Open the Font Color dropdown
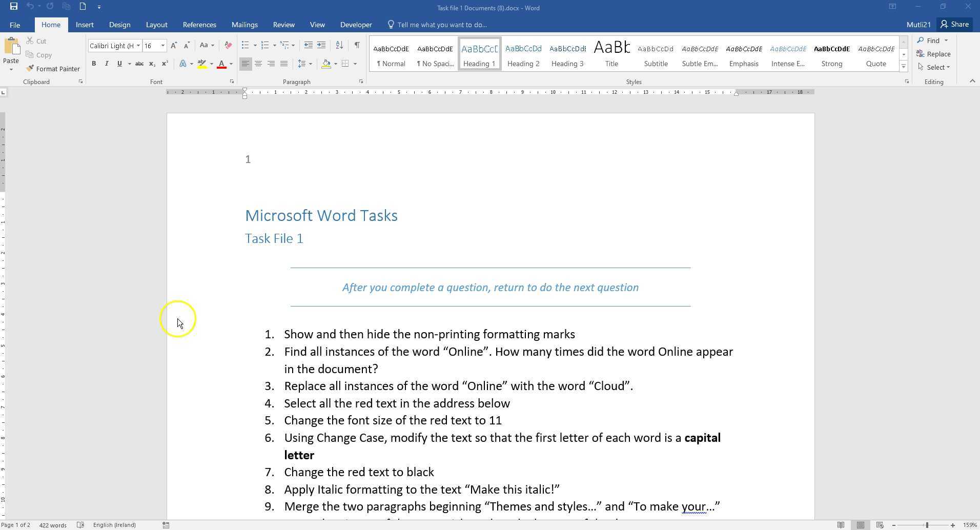 230,64
